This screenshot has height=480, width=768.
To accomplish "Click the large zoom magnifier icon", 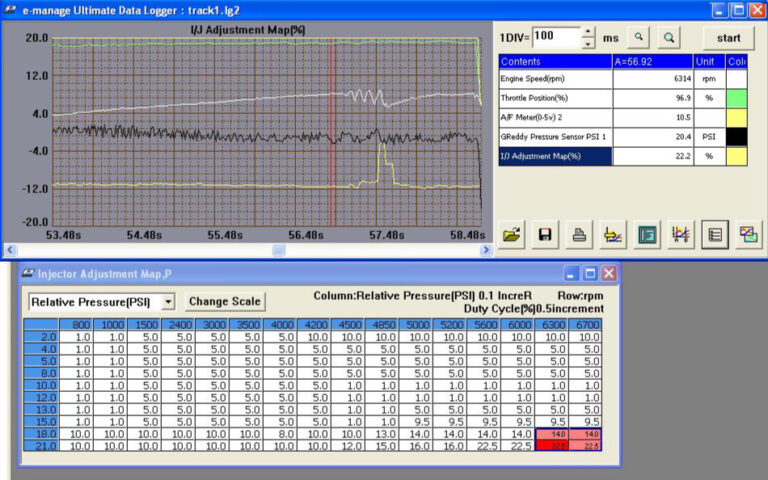I will pos(668,37).
